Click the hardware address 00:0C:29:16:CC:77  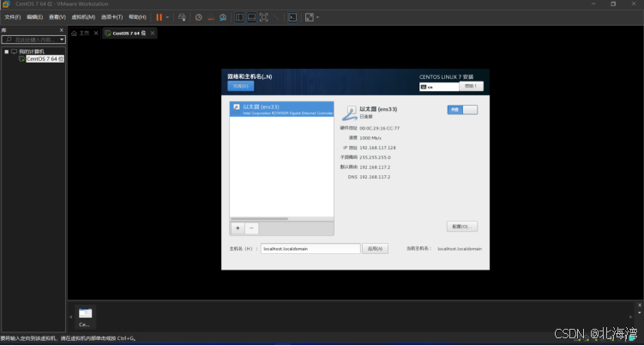[379, 128]
